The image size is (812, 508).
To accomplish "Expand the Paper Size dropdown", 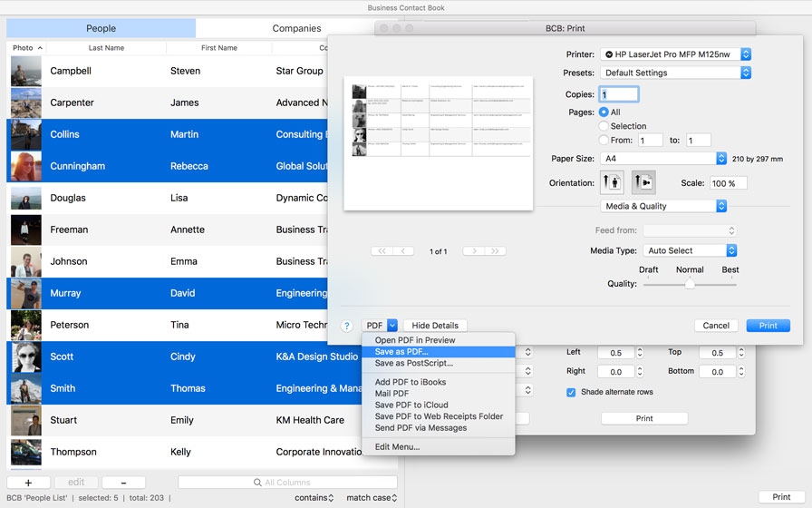I will pyautogui.click(x=663, y=159).
